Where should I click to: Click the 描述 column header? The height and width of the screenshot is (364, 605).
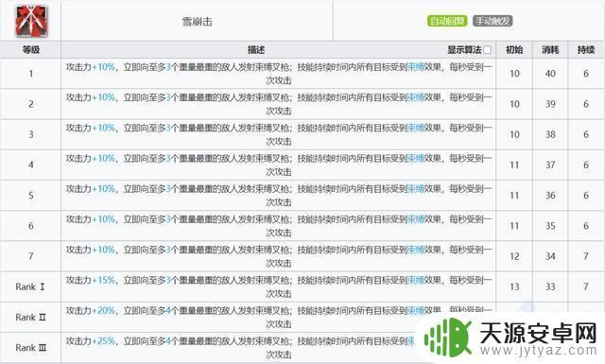click(x=256, y=50)
